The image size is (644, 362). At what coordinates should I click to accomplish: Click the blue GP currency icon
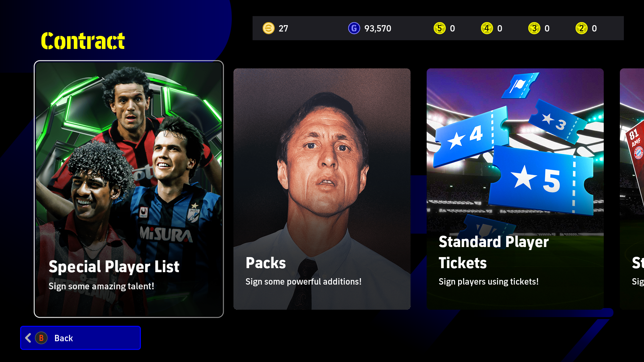point(354,28)
